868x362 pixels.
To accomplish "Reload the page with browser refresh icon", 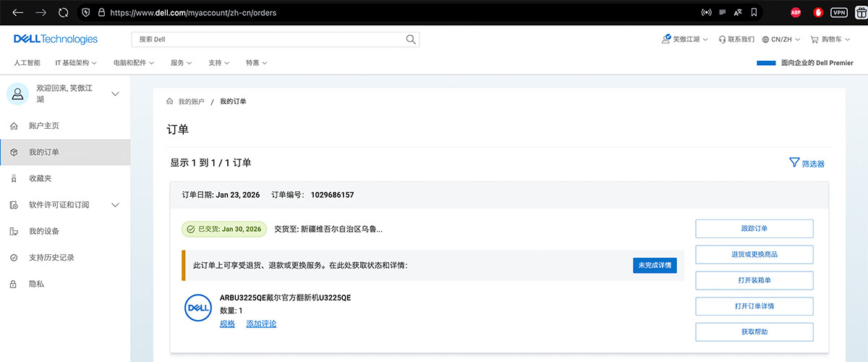I will point(63,12).
